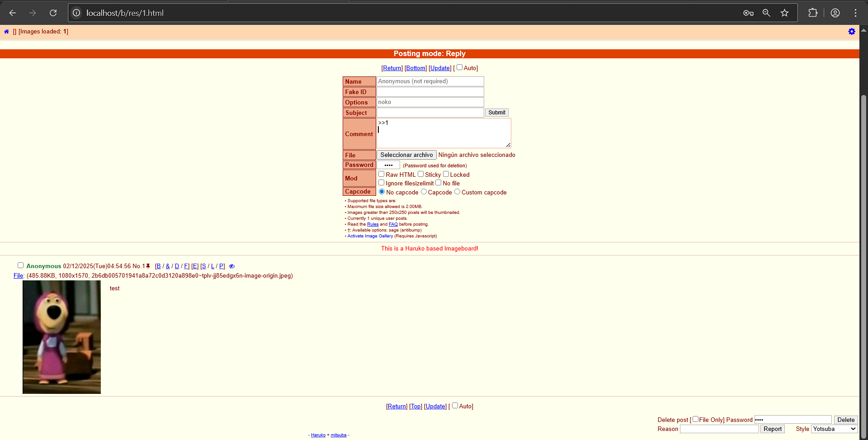The image size is (868, 440).
Task: Click the eye icon beside post No.1
Action: coord(231,266)
